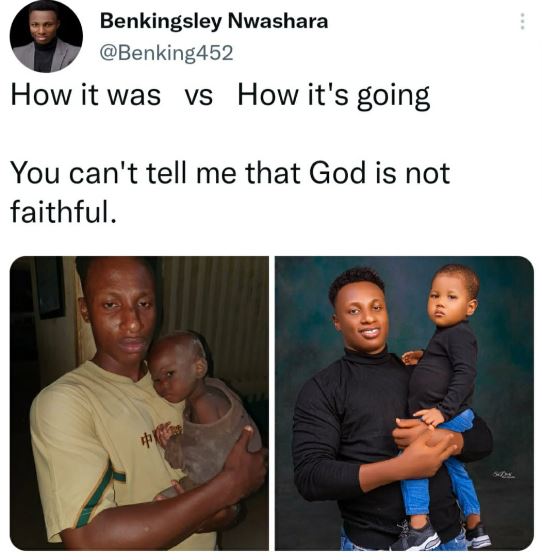Click the "How it was" text
Image resolution: width=542 pixels, height=560 pixels.
coord(86,96)
